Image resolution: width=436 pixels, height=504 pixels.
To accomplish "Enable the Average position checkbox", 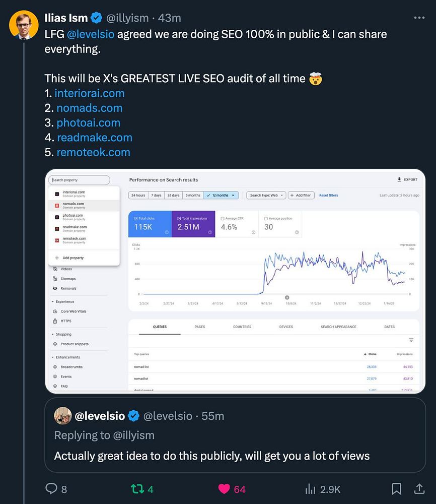I will tap(266, 218).
